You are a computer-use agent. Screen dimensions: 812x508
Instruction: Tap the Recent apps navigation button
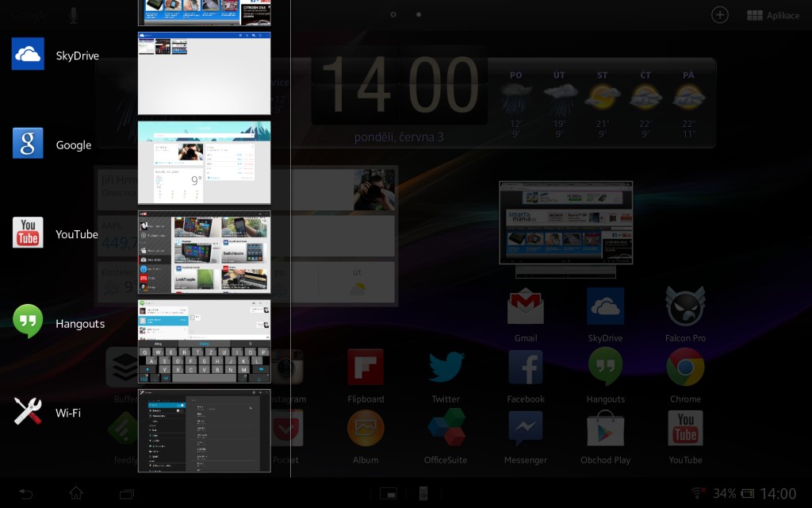click(x=127, y=494)
